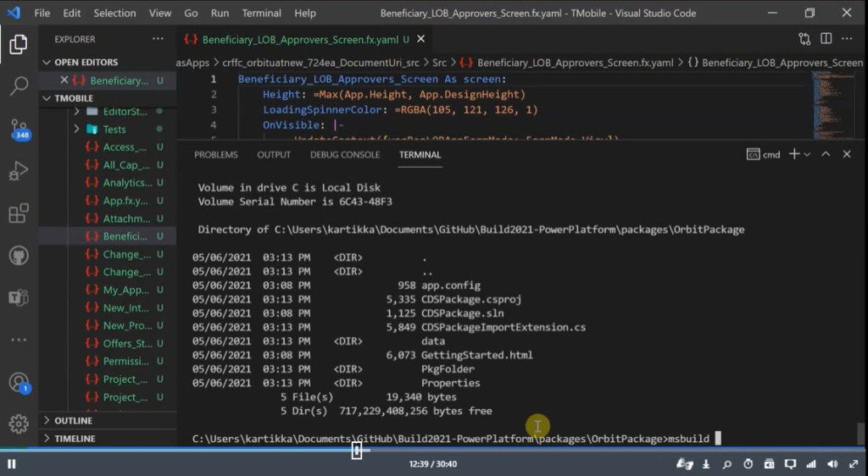Image resolution: width=868 pixels, height=476 pixels.
Task: Open the Manage settings gear
Action: coord(19,423)
